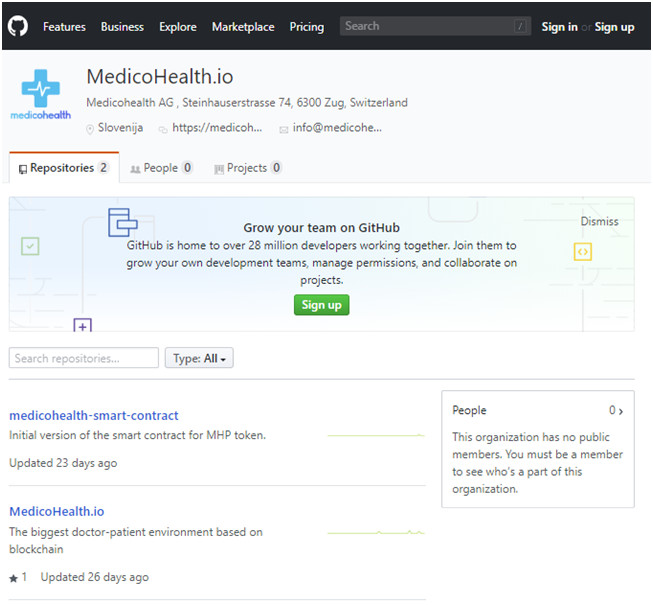Click the slash shortcut icon in search
Screen dimensions: 653x605
520,26
